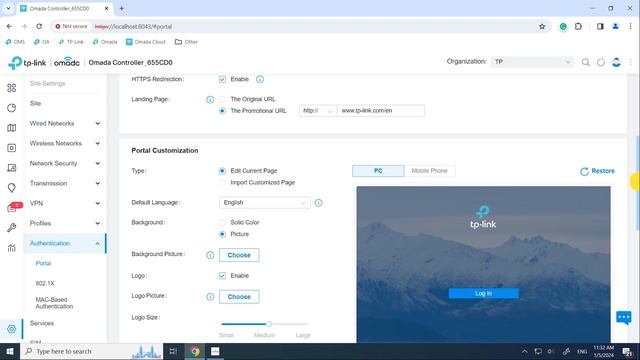
Task: Open the account avatar icon in header
Action: (x=616, y=62)
